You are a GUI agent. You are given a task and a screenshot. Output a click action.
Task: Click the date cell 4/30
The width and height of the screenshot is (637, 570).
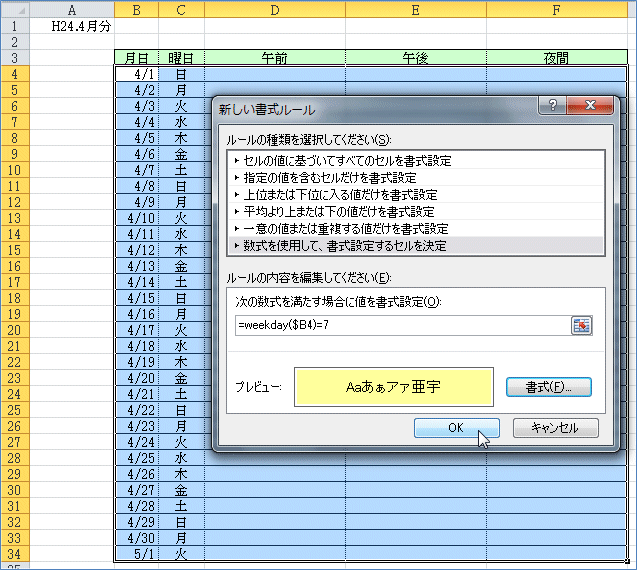point(136,538)
